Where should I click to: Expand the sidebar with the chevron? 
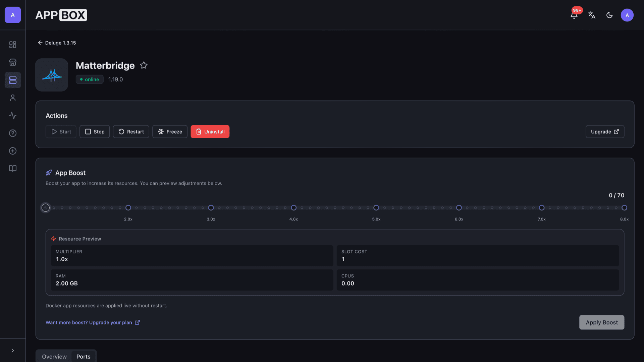[x=13, y=351]
